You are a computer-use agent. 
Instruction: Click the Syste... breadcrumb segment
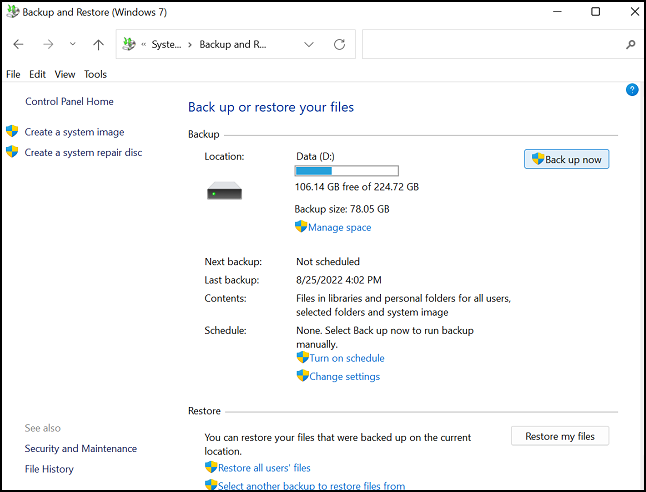(x=166, y=44)
